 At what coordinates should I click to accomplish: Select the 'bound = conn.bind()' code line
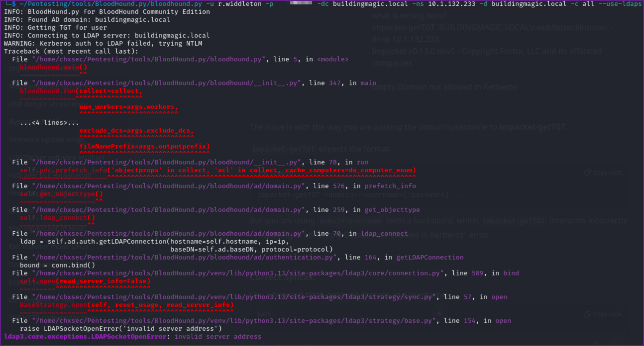57,265
